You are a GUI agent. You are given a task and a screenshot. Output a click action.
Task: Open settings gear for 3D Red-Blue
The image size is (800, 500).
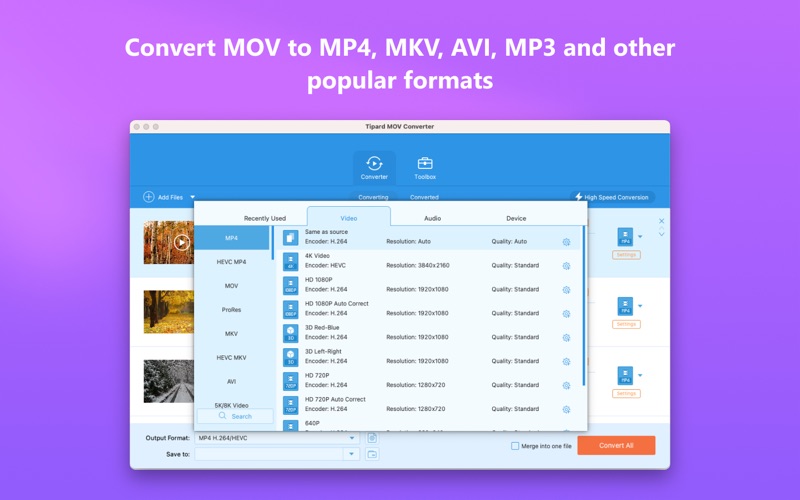click(x=566, y=338)
